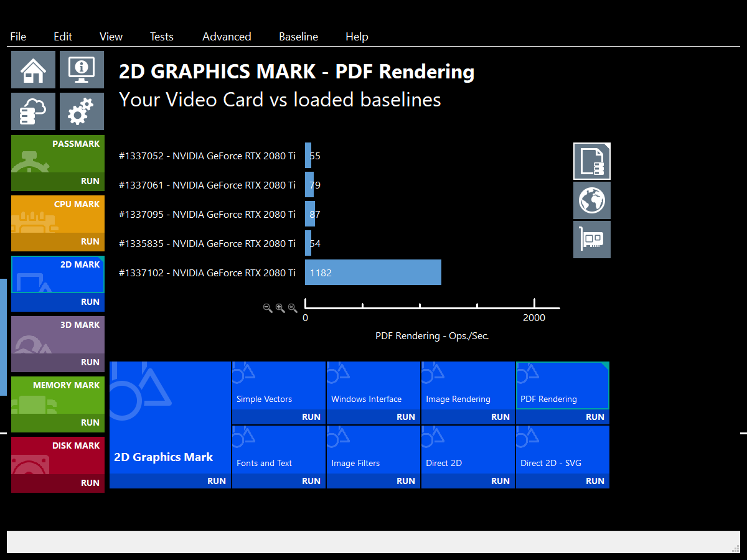Run the Simple Vectors test

[x=279, y=417]
